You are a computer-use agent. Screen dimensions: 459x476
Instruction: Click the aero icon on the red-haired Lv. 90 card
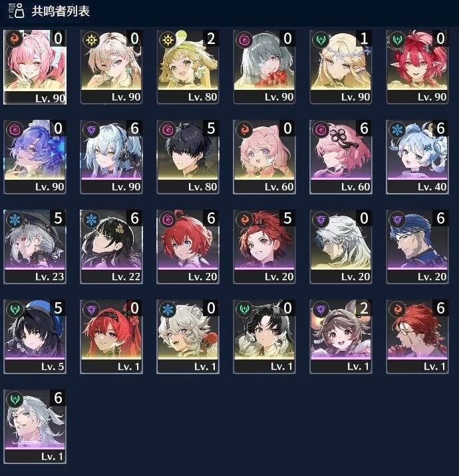pos(397,39)
